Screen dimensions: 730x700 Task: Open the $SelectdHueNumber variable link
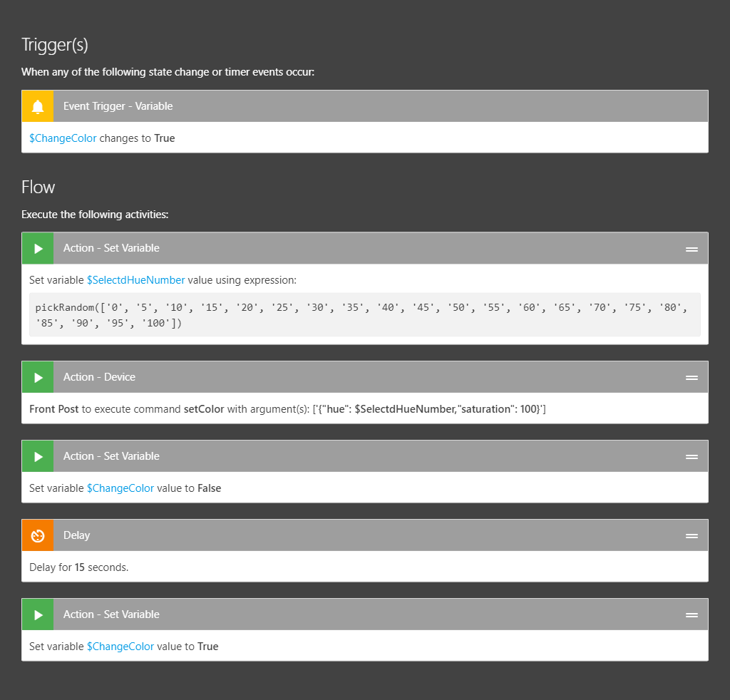(x=135, y=279)
